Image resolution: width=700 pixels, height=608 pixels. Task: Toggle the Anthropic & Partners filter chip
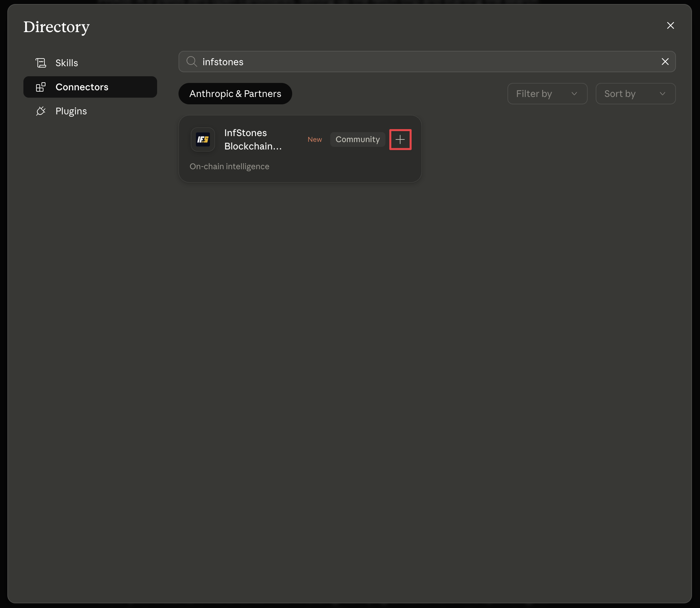(x=235, y=94)
